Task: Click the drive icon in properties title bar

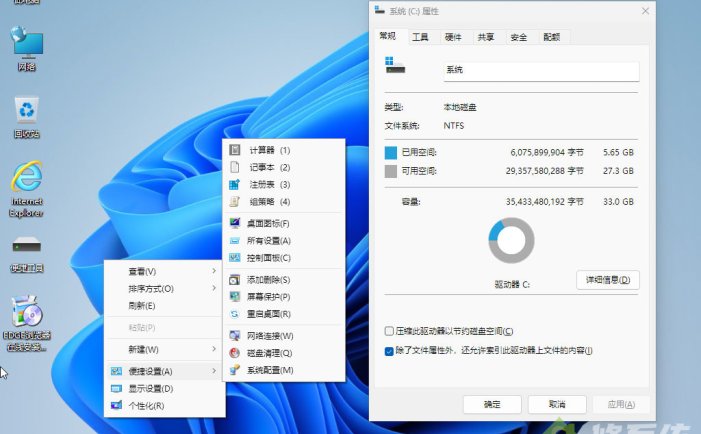Action: click(380, 10)
